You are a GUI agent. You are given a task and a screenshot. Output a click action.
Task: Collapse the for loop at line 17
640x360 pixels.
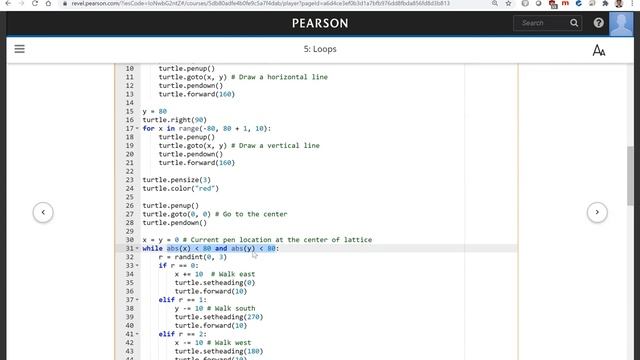[x=137, y=129]
